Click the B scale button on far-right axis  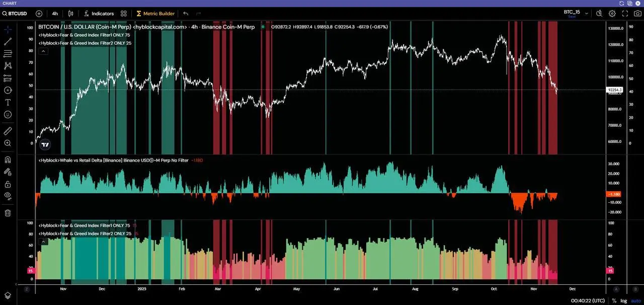635,289
